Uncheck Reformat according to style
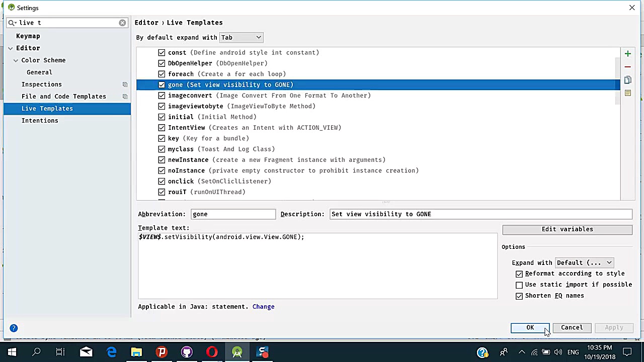Image resolution: width=644 pixels, height=362 pixels. tap(519, 274)
